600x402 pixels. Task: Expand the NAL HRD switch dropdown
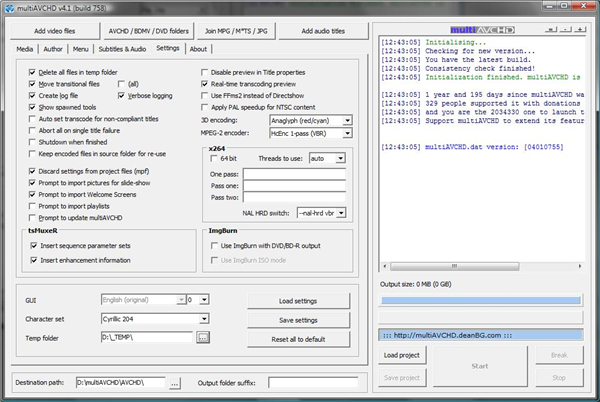coord(342,213)
